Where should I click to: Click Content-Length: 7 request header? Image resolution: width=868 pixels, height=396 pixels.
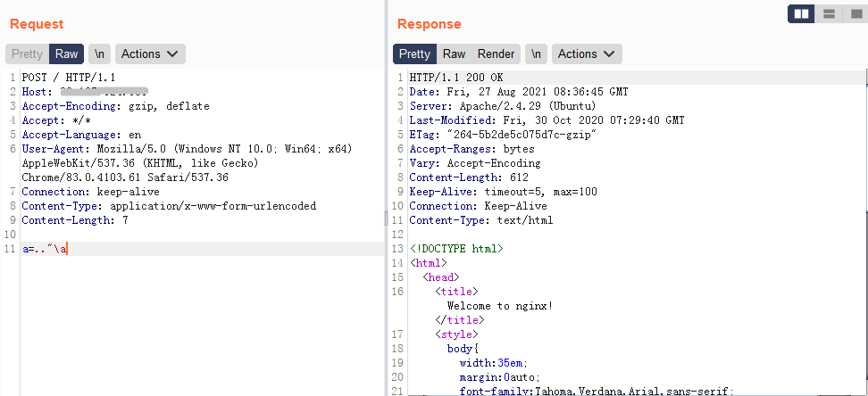click(75, 220)
